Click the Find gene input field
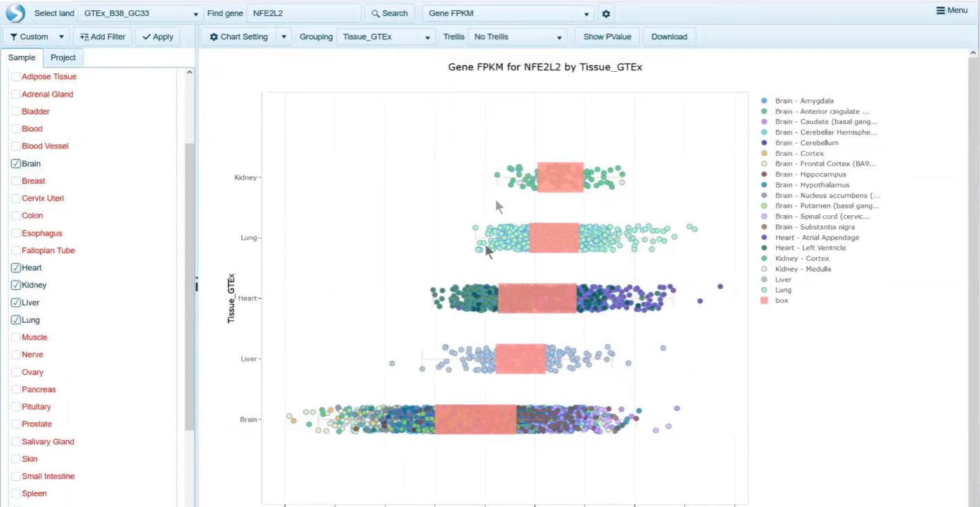Viewport: 980px width, 507px height. (303, 13)
